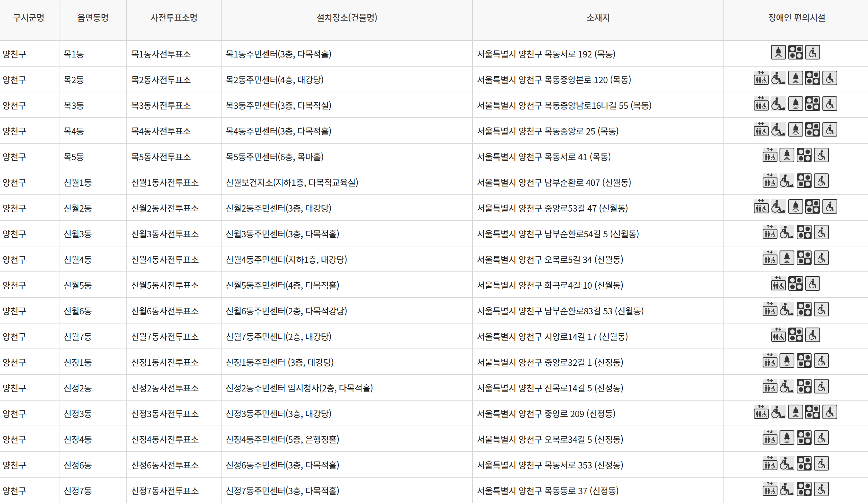Click the 신정2동사전투표소 name cell

coord(164,388)
